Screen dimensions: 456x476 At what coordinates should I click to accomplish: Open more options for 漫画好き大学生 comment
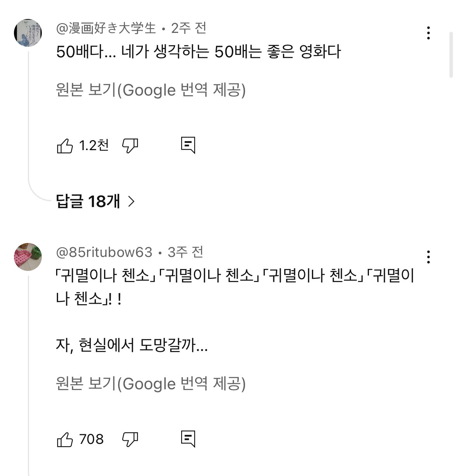coord(428,33)
